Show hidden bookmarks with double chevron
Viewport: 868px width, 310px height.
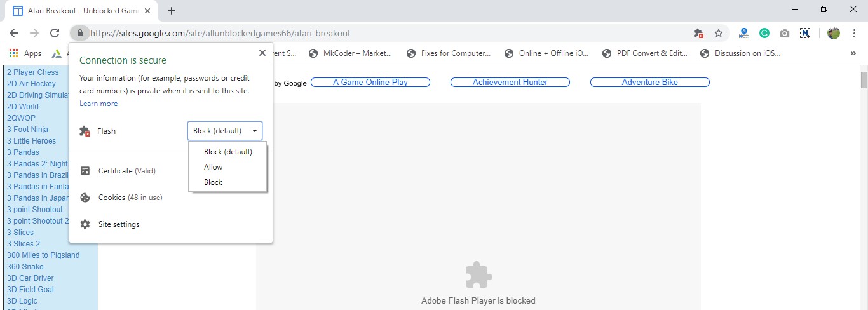tap(853, 53)
